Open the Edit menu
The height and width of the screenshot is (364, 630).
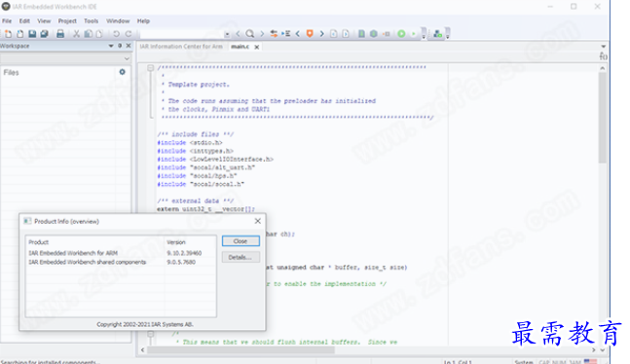(x=24, y=20)
